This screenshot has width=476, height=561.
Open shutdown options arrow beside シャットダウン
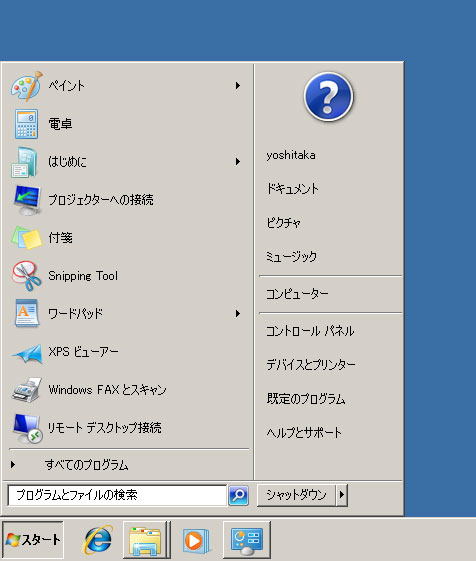342,495
